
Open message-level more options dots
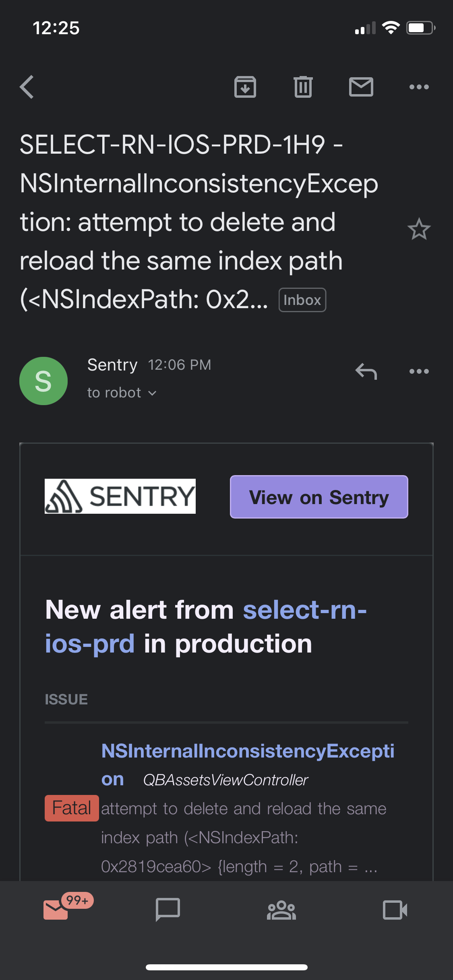(419, 371)
